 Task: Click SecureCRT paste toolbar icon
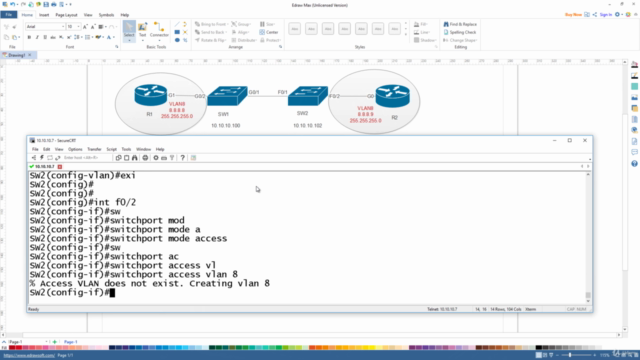[127, 158]
